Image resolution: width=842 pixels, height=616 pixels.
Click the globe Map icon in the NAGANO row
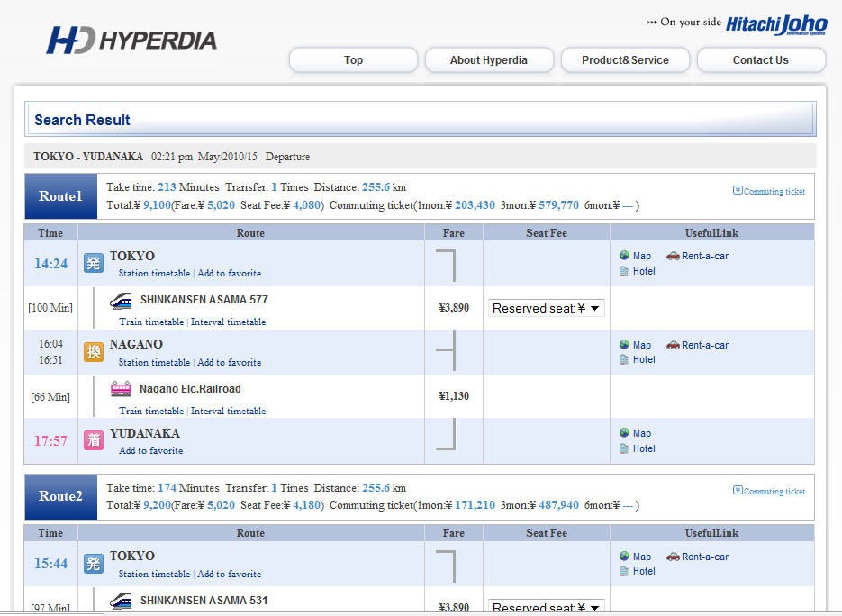pos(624,345)
